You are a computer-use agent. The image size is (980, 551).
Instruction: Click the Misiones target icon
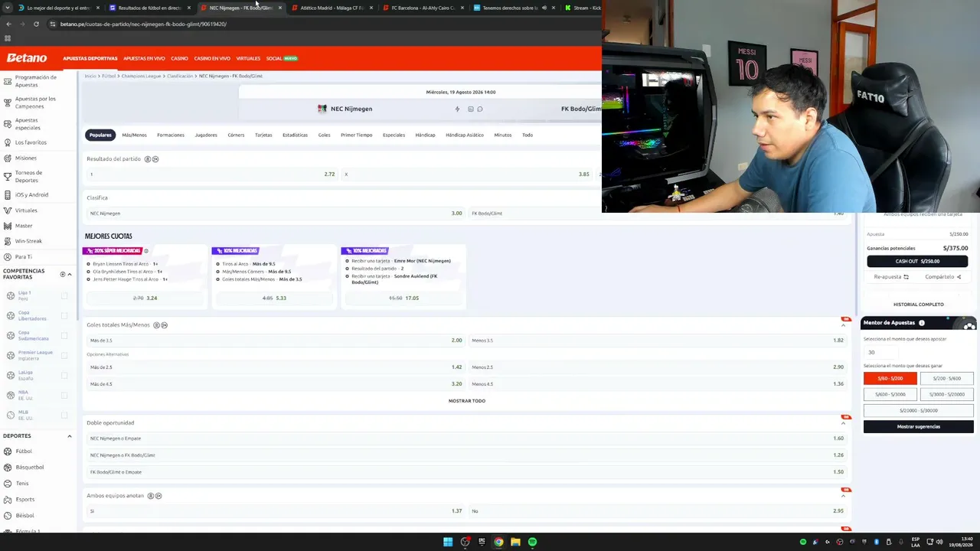(8, 158)
